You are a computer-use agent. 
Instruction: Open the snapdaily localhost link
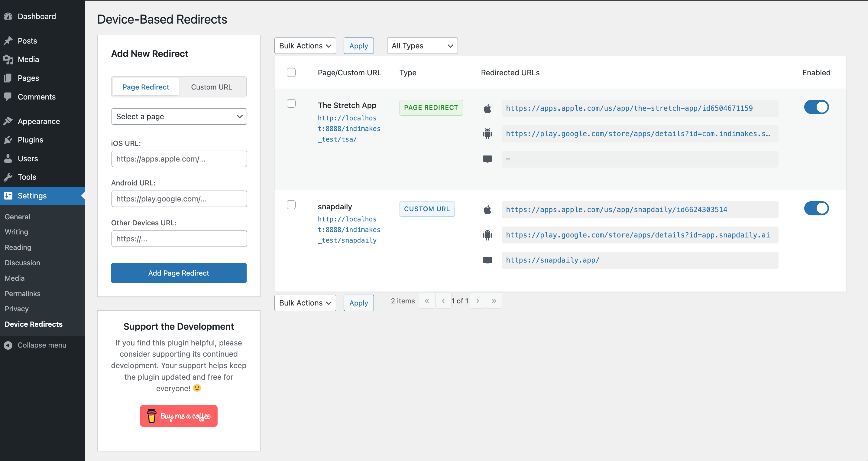coord(349,230)
